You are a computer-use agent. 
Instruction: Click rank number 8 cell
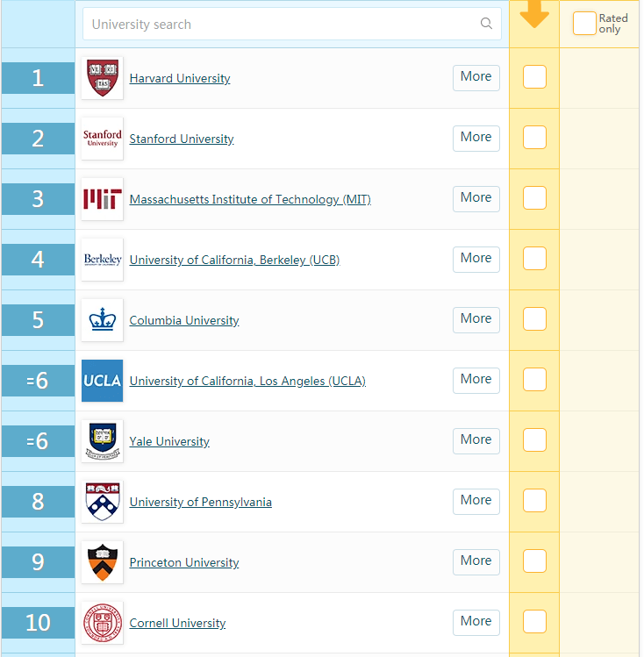coord(38,502)
